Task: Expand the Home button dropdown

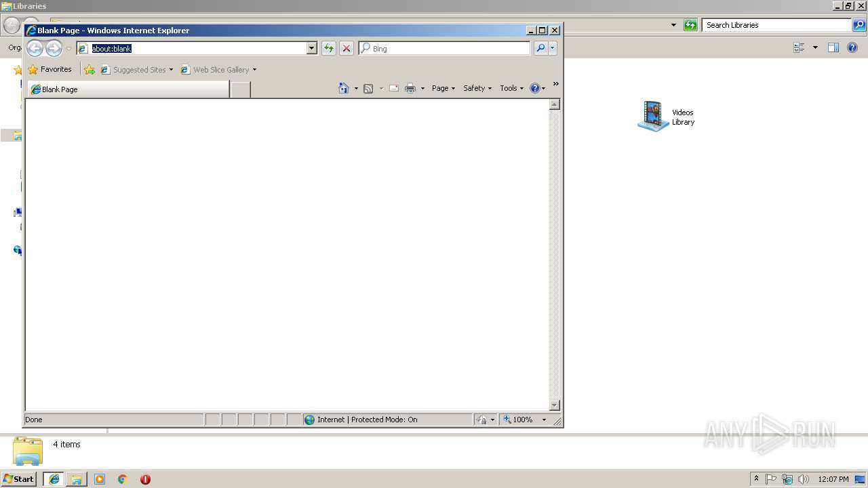Action: [x=356, y=89]
